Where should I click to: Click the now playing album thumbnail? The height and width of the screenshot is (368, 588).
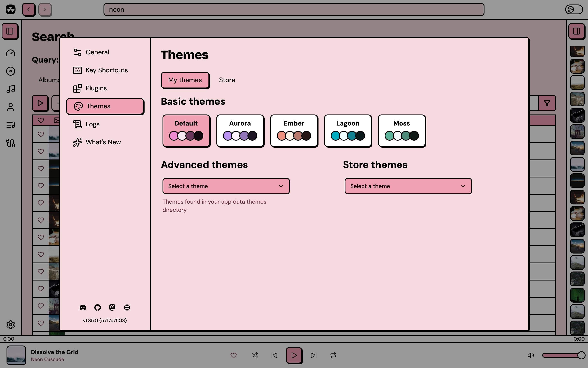[x=16, y=355]
